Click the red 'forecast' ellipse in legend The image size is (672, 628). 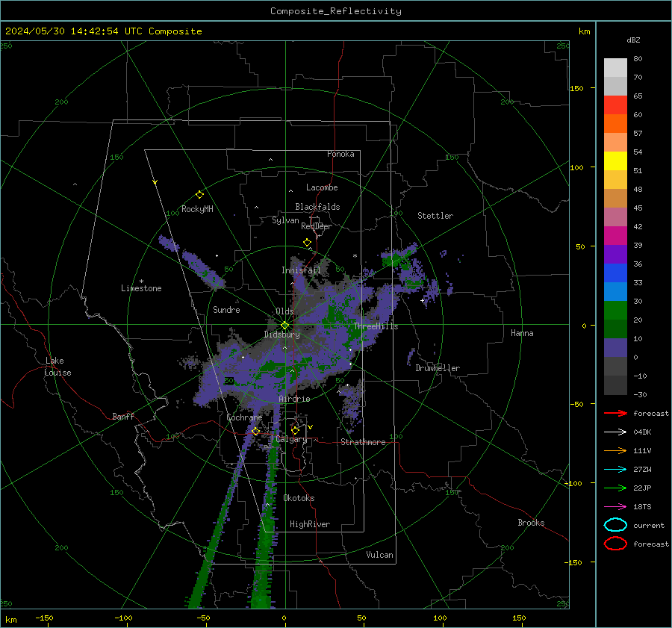tap(615, 544)
